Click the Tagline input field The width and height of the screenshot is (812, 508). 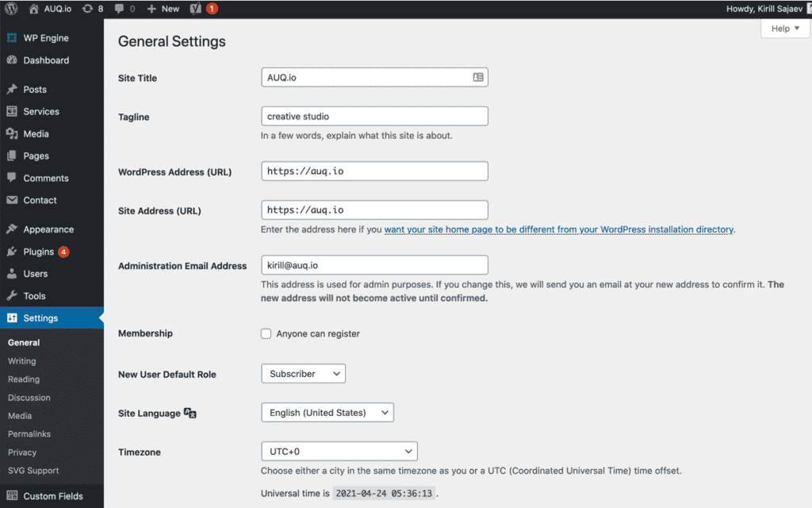pos(374,116)
